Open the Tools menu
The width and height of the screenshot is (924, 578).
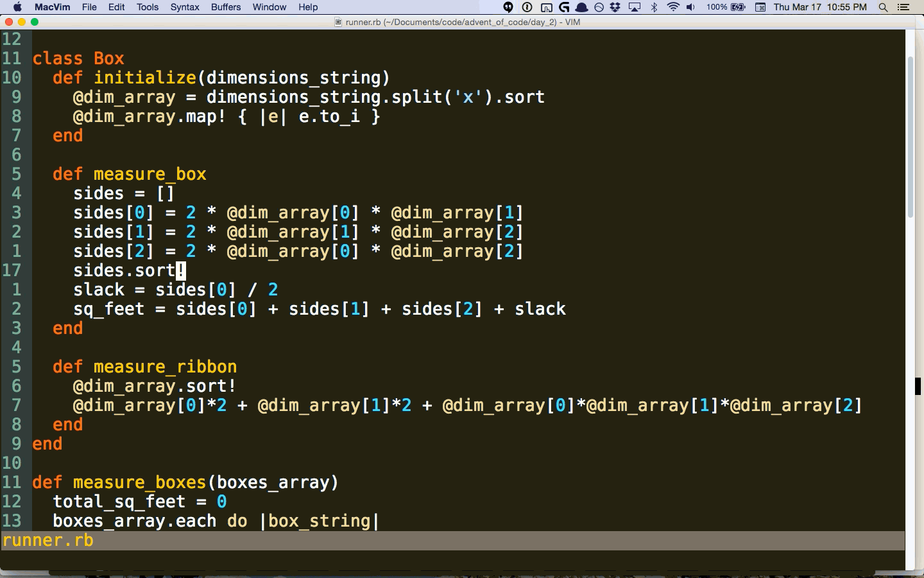(x=147, y=7)
